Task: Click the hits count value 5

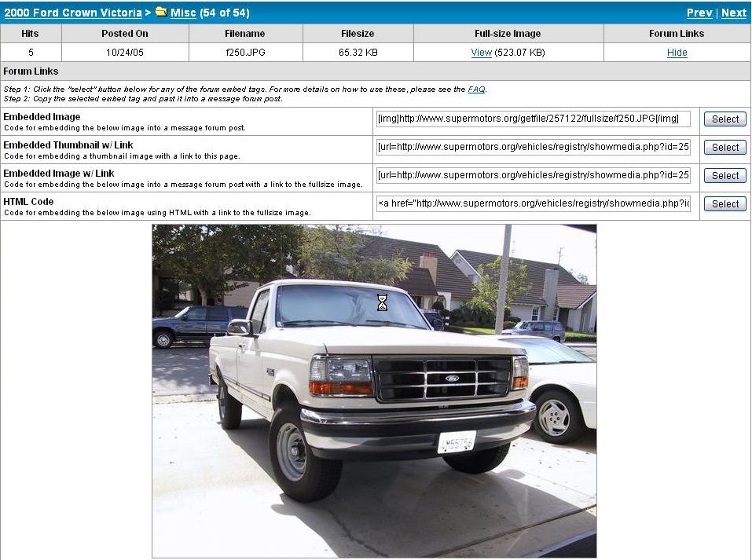Action: click(x=31, y=53)
